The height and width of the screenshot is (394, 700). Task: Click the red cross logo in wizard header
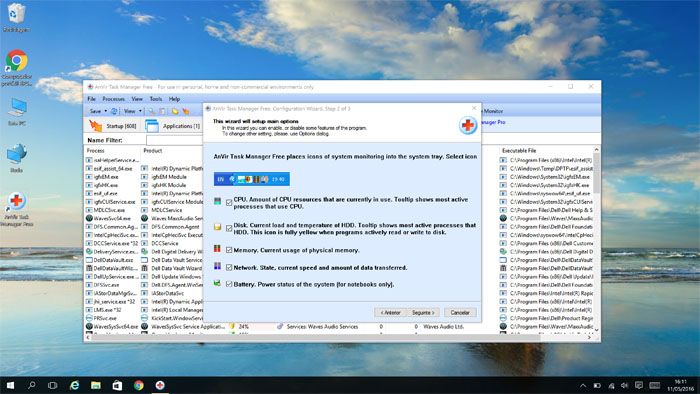coord(468,125)
